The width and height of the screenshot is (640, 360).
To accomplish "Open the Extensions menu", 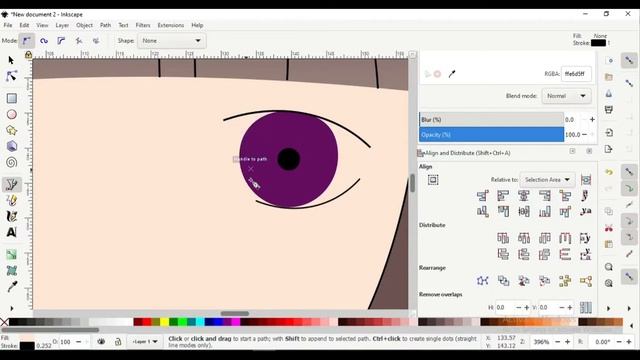I will point(171,25).
